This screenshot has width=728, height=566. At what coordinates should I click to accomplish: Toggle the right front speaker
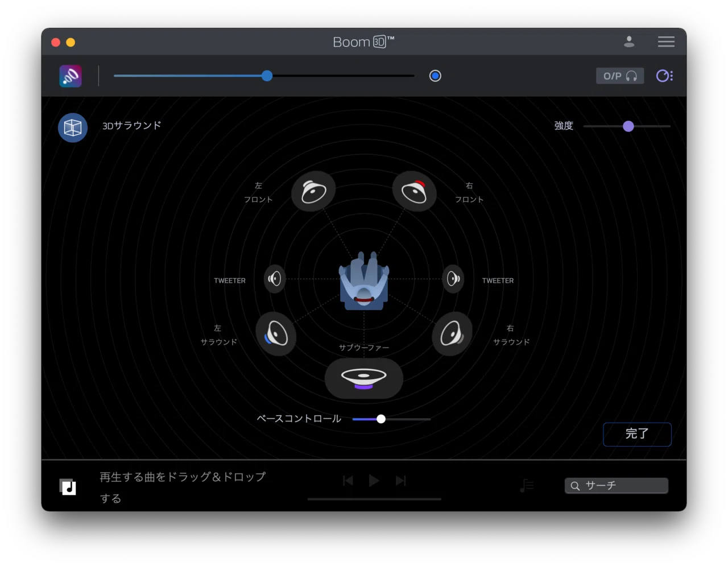click(x=415, y=192)
